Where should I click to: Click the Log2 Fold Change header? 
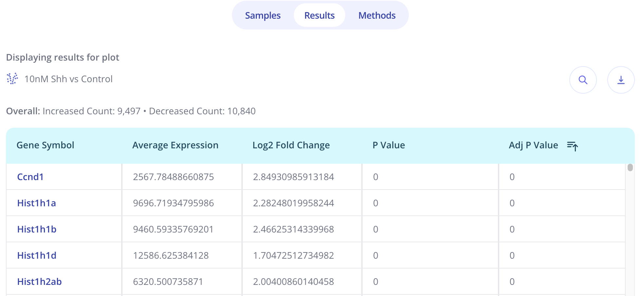291,145
